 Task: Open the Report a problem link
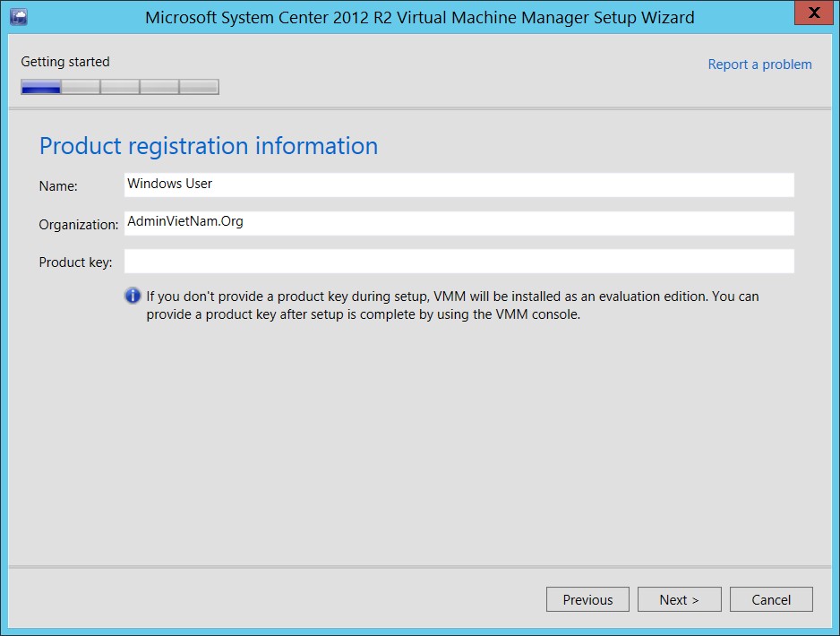759,64
